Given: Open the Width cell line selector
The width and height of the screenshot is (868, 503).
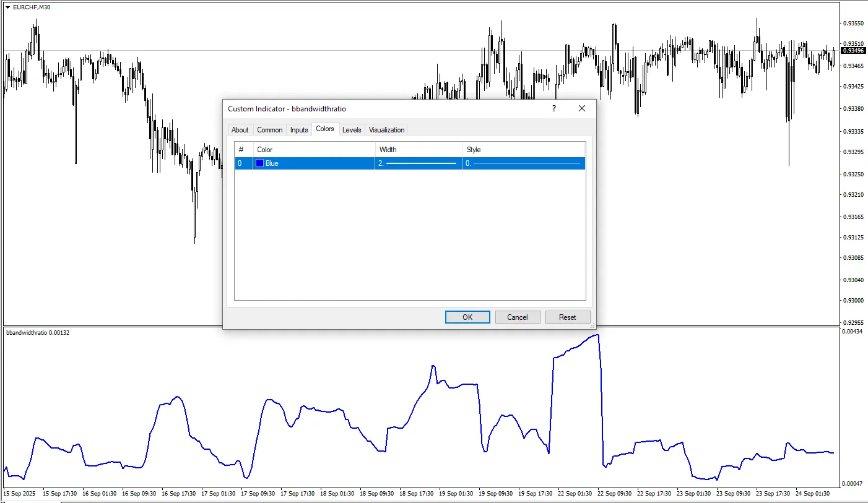Looking at the screenshot, I should 419,163.
